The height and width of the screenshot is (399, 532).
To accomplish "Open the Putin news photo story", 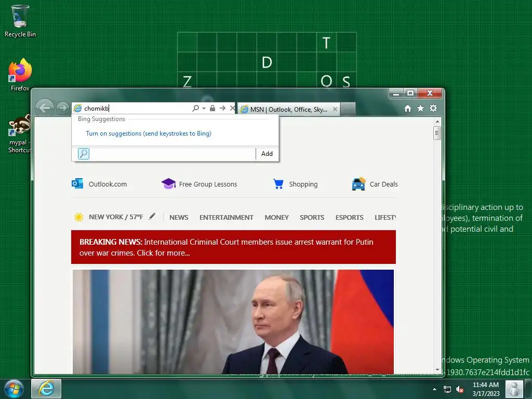I will click(233, 322).
